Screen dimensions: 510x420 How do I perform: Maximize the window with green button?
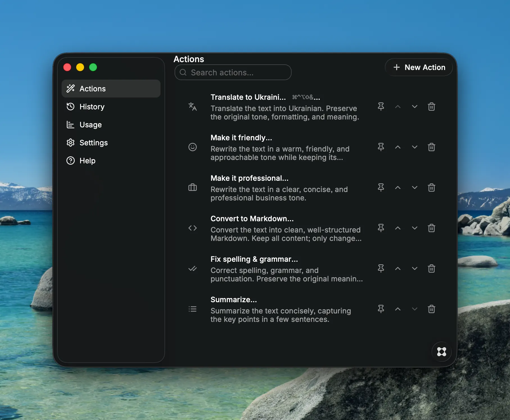point(93,67)
